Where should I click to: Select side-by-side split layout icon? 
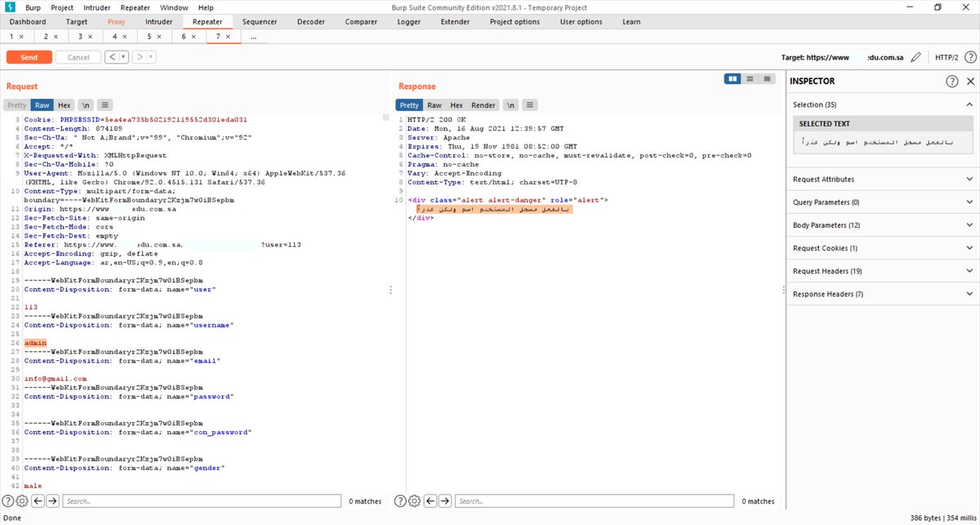click(733, 78)
